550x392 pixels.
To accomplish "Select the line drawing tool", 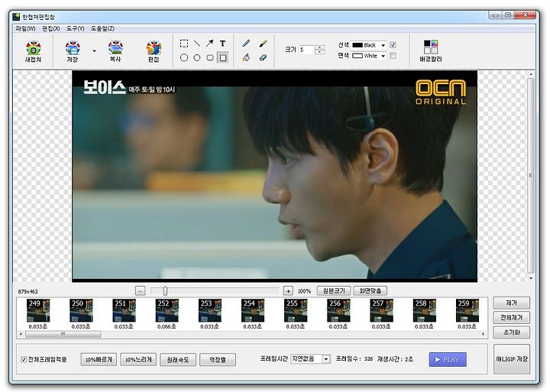I will click(x=197, y=44).
